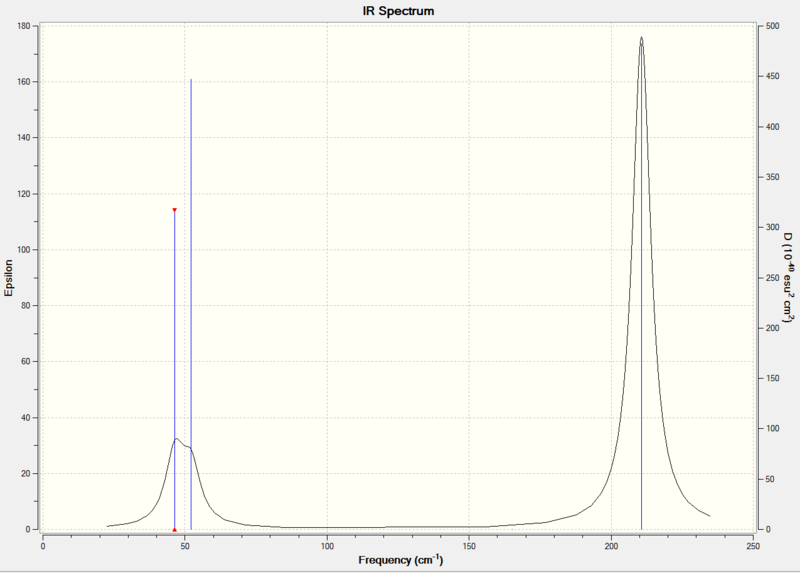Viewport: 800px width, 573px height.
Task: Click the right-axis '250' tick next to the D label
Action: [x=772, y=278]
